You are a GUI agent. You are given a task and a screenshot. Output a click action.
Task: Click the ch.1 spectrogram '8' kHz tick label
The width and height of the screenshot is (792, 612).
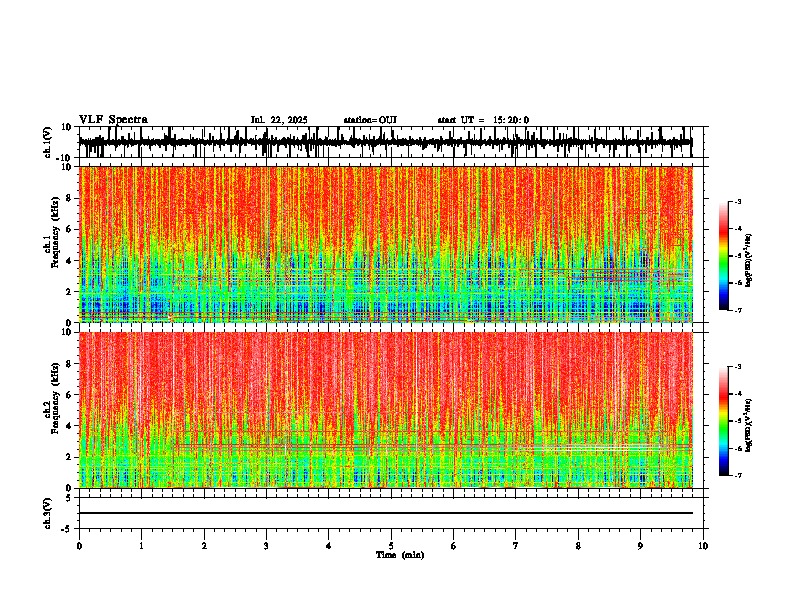70,198
